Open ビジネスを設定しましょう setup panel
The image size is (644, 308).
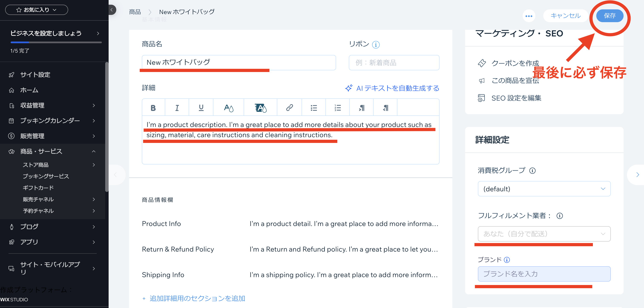click(x=55, y=33)
